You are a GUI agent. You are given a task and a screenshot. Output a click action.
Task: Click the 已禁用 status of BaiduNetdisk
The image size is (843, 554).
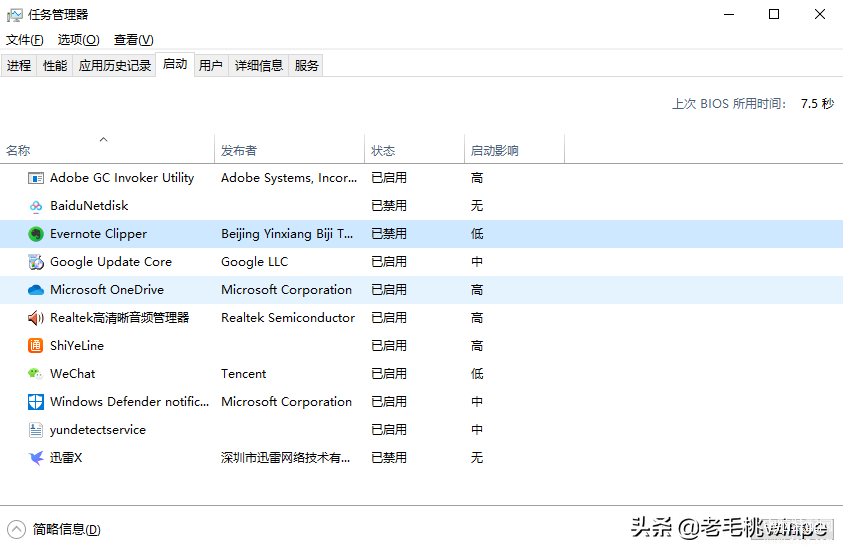coord(389,206)
